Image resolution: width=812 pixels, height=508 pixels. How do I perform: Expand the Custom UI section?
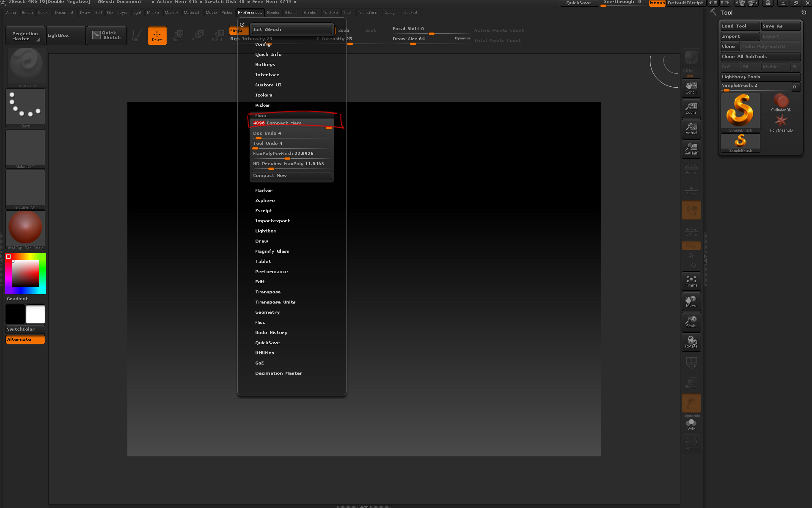pyautogui.click(x=268, y=85)
